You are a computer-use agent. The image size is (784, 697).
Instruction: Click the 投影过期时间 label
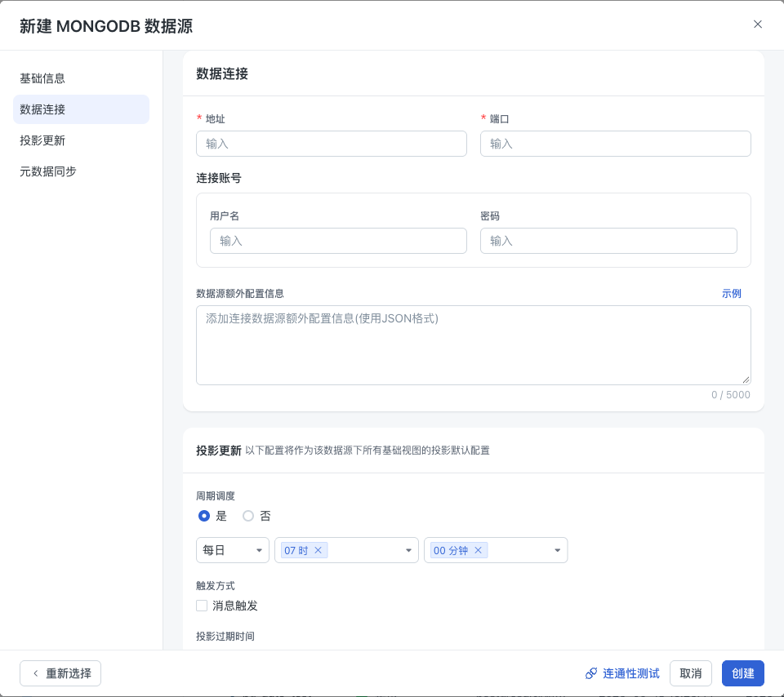(x=225, y=636)
